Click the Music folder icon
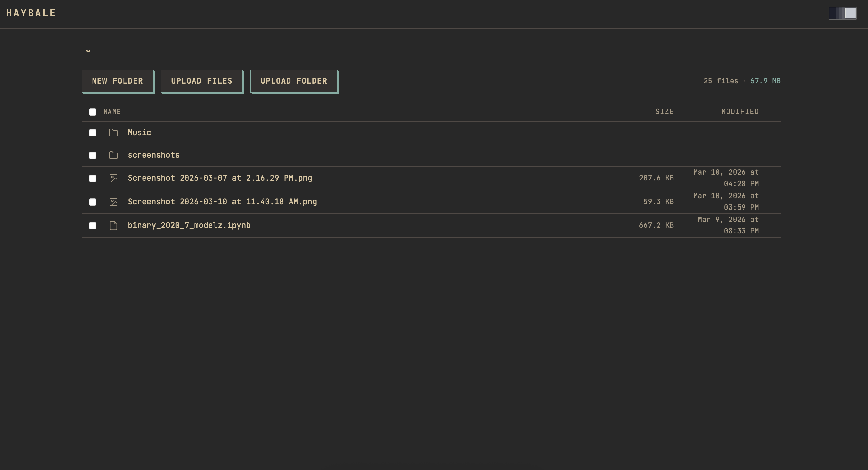The height and width of the screenshot is (470, 868). (x=113, y=133)
